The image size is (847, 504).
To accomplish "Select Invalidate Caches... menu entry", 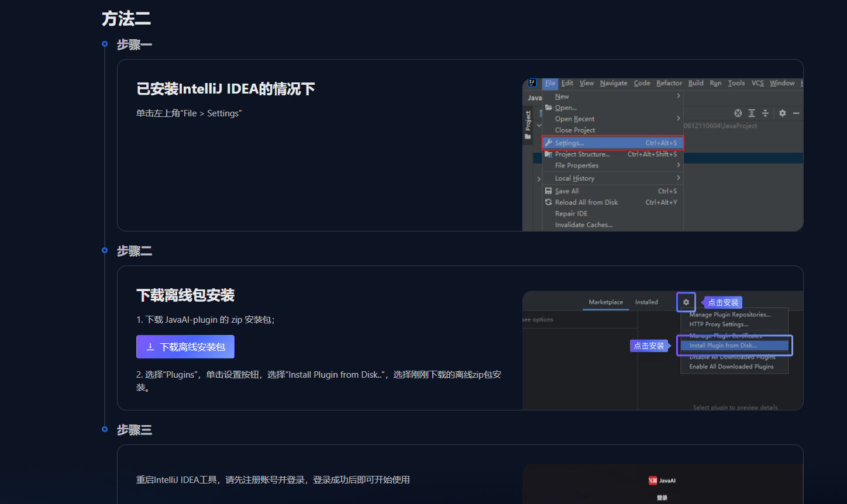I will pos(612,225).
